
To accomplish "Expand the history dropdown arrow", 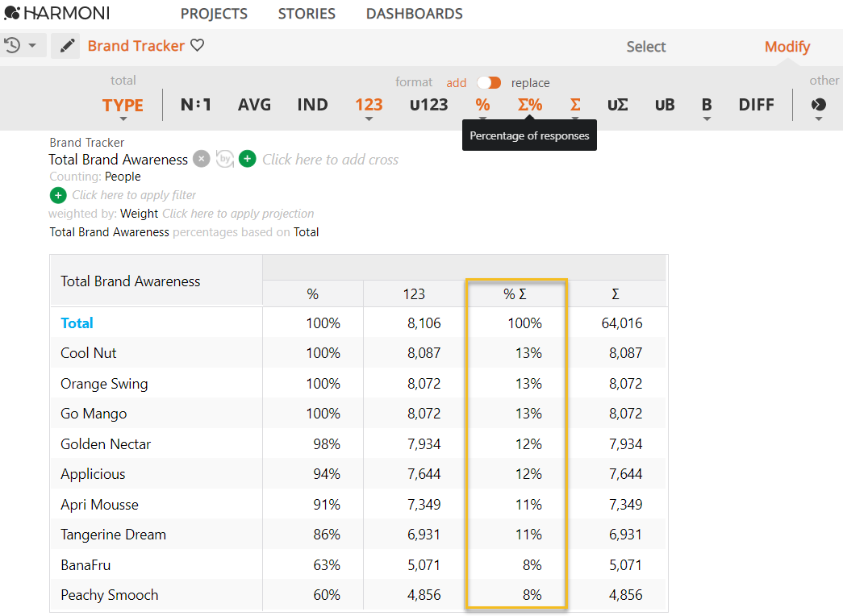I will point(33,46).
